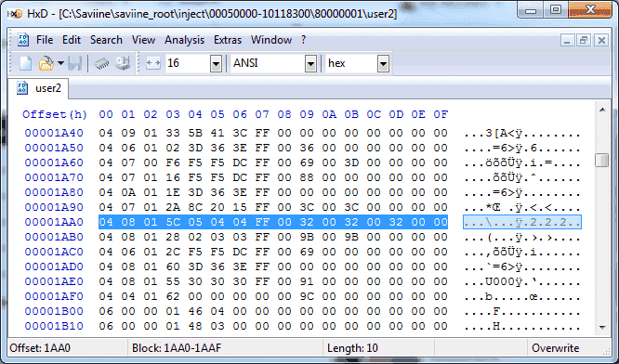Click highlighted ANSI text ...\...ÿ.2.2.2..
Screen dimensions: 619x364
tap(522, 222)
